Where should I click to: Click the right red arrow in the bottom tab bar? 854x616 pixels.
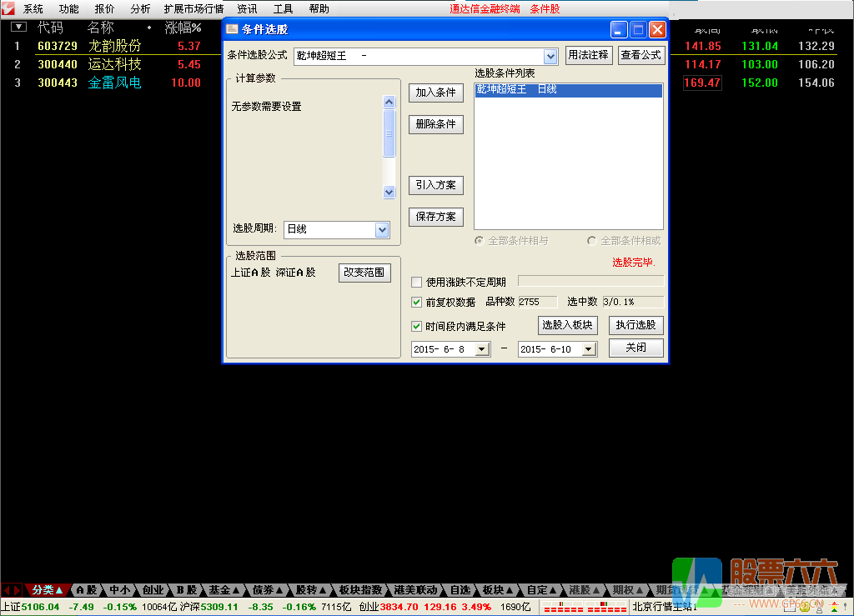(x=18, y=590)
